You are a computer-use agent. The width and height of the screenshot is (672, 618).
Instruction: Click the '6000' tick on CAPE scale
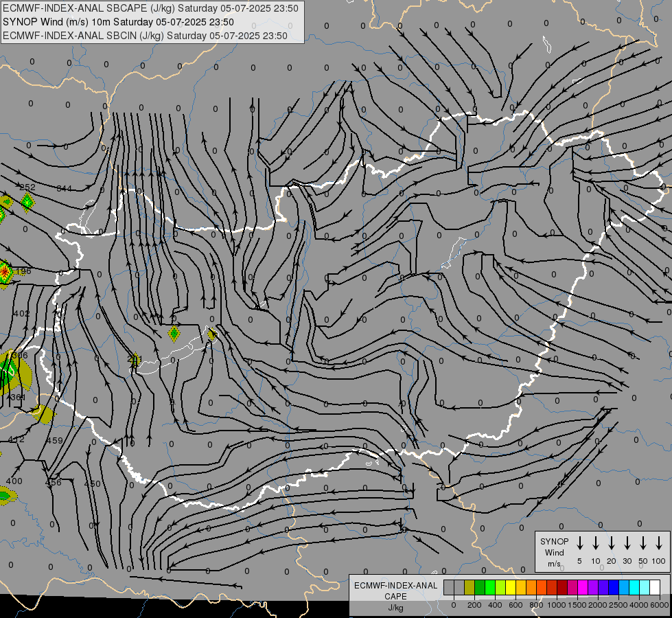point(659,605)
